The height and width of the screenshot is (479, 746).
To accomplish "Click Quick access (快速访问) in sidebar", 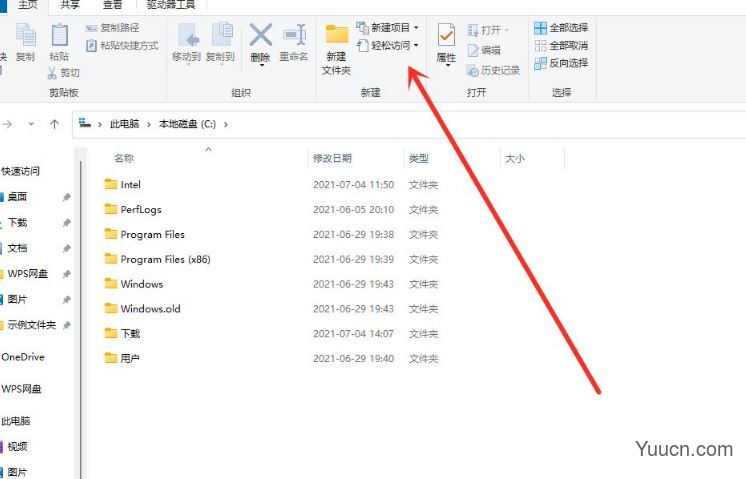I will (x=20, y=171).
